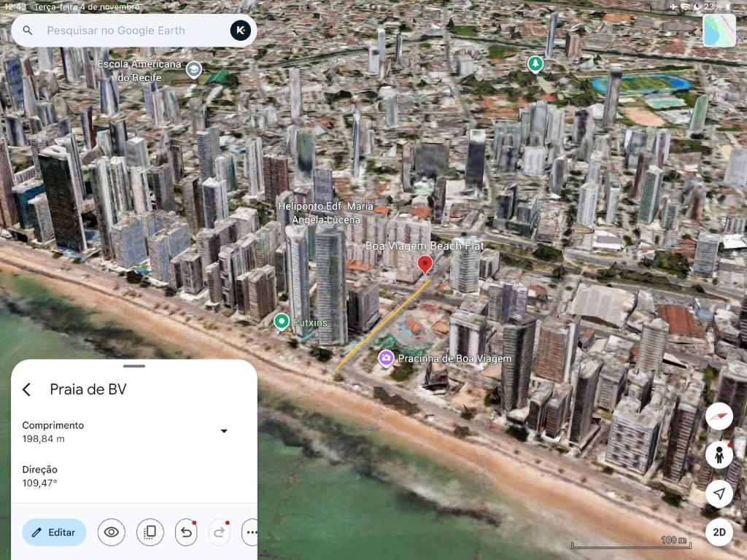This screenshot has width=747, height=560.
Task: Redo the measurement change
Action: click(219, 532)
